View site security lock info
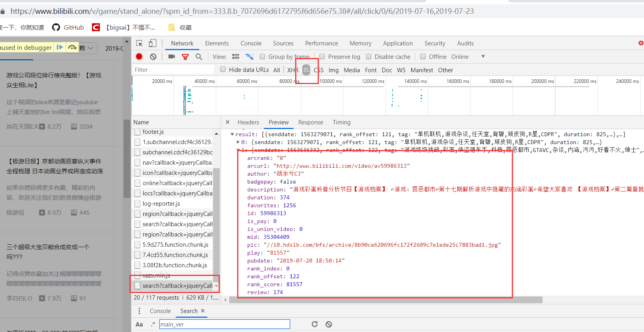This screenshot has height=332, width=644. 3,11
